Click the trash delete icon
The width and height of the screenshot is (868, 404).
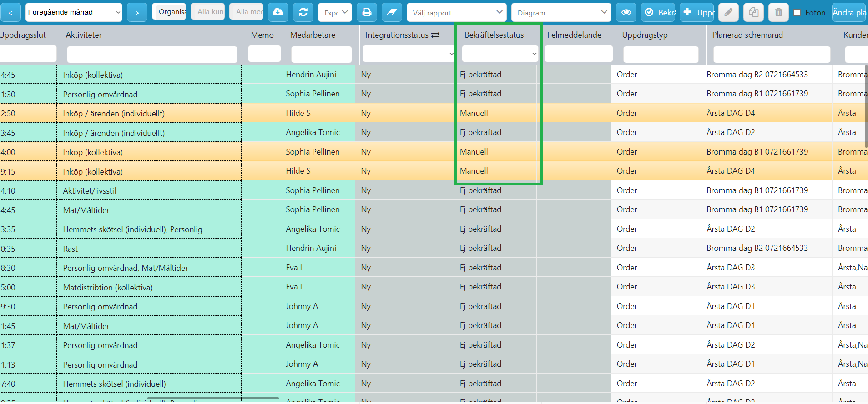[778, 12]
